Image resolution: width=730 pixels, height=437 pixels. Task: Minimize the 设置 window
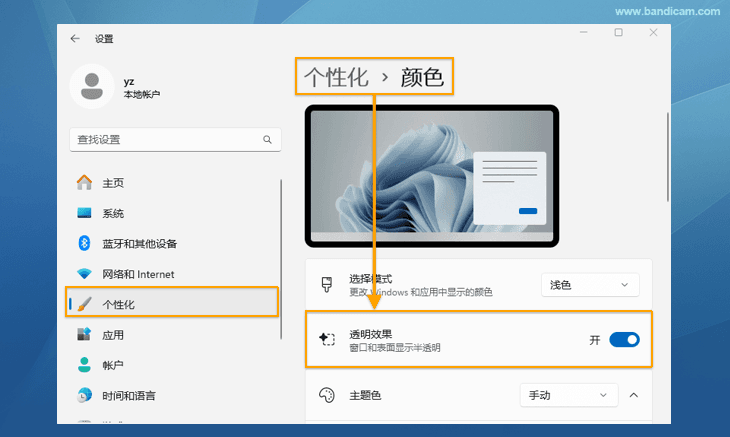(583, 32)
